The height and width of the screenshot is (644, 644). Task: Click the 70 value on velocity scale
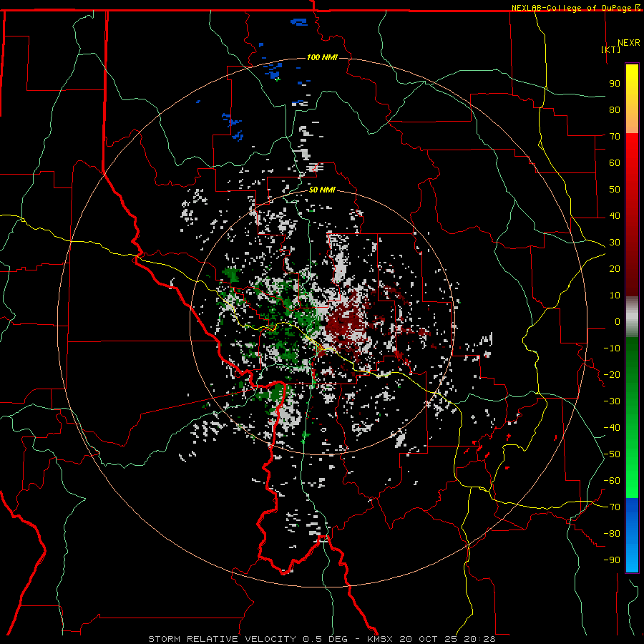pos(615,137)
